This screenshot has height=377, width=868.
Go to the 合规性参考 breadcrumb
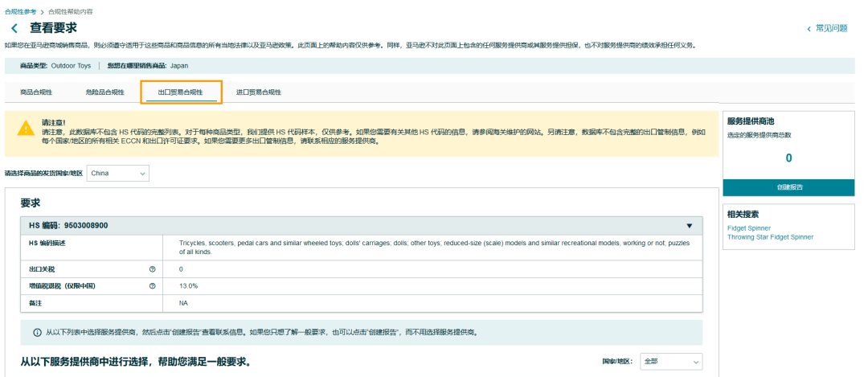coord(18,10)
